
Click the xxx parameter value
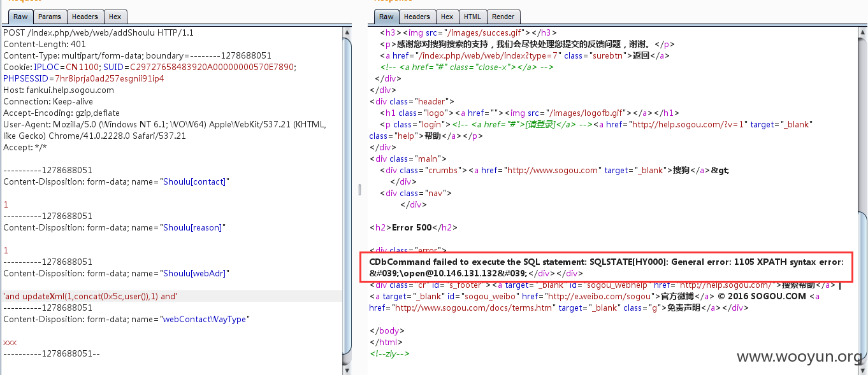(10, 342)
